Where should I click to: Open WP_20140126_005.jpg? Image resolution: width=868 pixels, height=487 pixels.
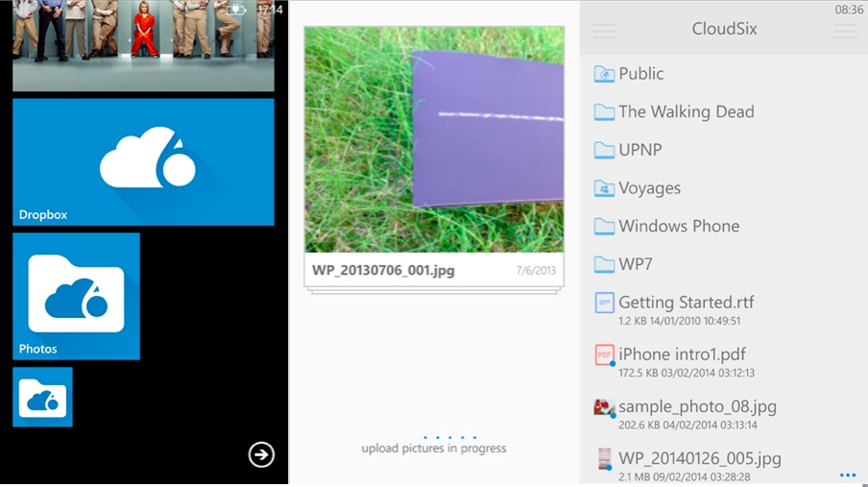click(x=724, y=466)
